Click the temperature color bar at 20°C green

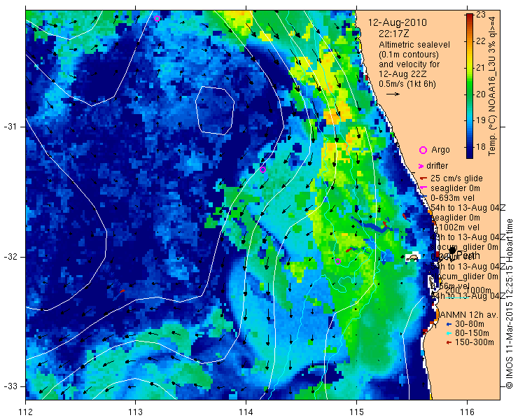(x=470, y=94)
